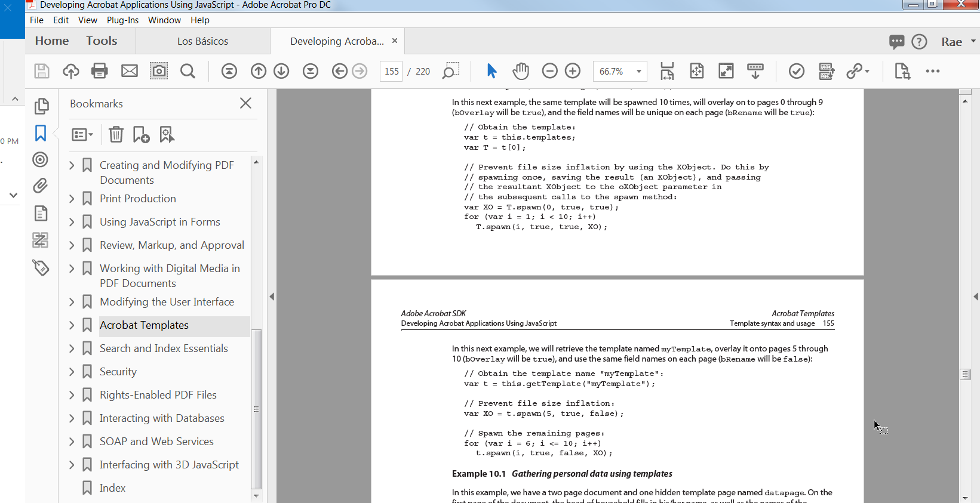Image resolution: width=980 pixels, height=503 pixels.
Task: Select the Bookmarks panel icon
Action: (41, 132)
